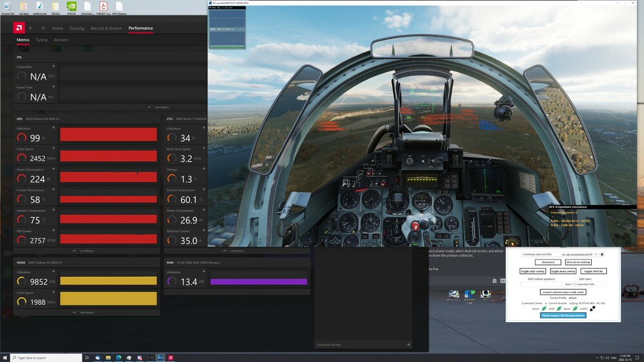Click the plus icon beside CPU Utilization

204,128
